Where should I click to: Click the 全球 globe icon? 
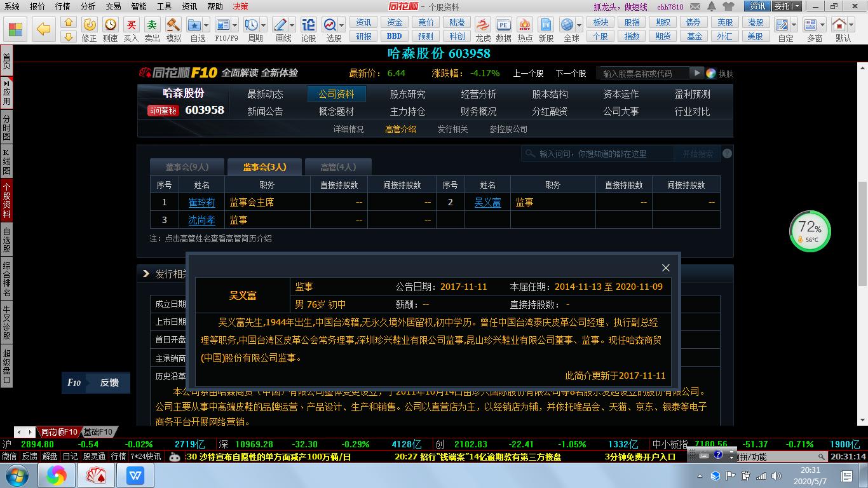[x=567, y=25]
